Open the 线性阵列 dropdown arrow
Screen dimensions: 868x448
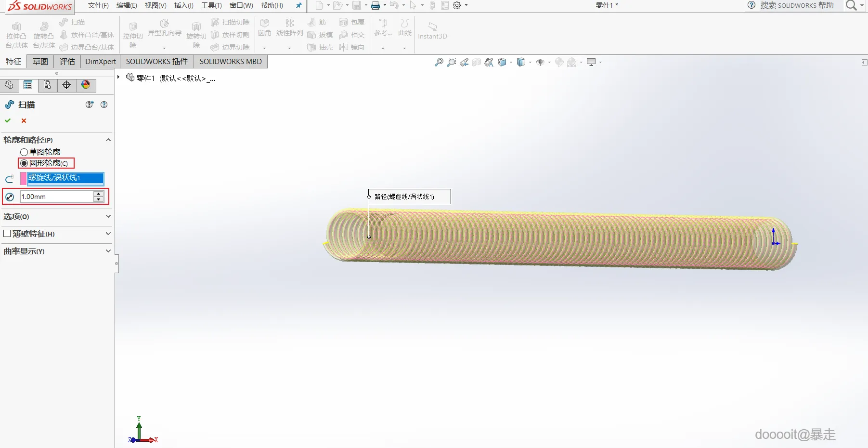click(289, 48)
